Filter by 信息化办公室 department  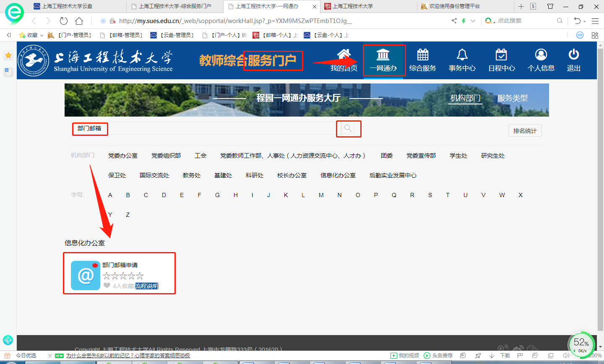pos(338,175)
